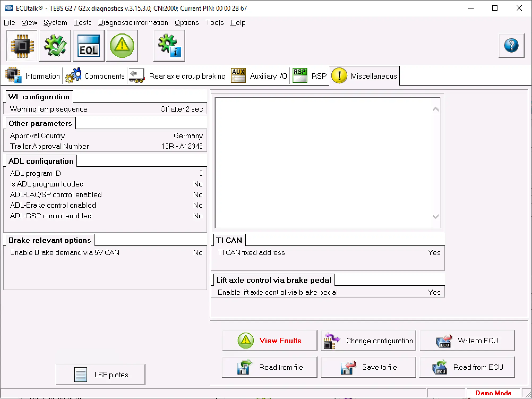Click the View Faults button

[x=269, y=341]
